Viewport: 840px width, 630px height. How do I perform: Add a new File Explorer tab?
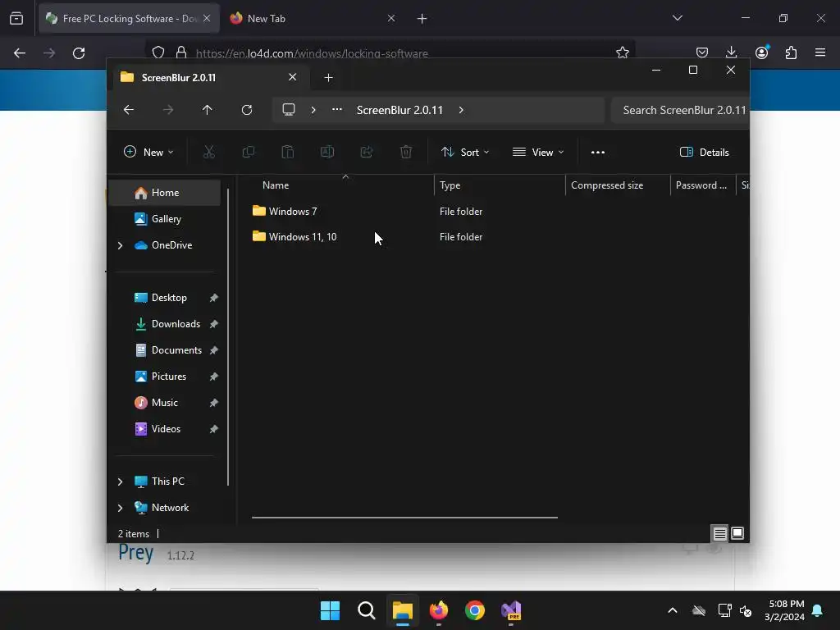click(x=328, y=78)
